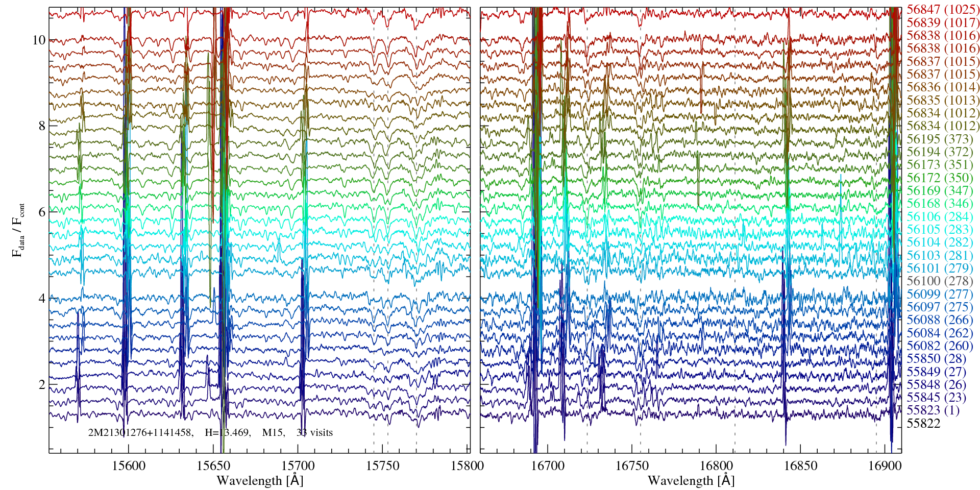Viewport: 980px width, 490px height.
Task: Select the 55850 (28) legend entry
Action: click(936, 359)
